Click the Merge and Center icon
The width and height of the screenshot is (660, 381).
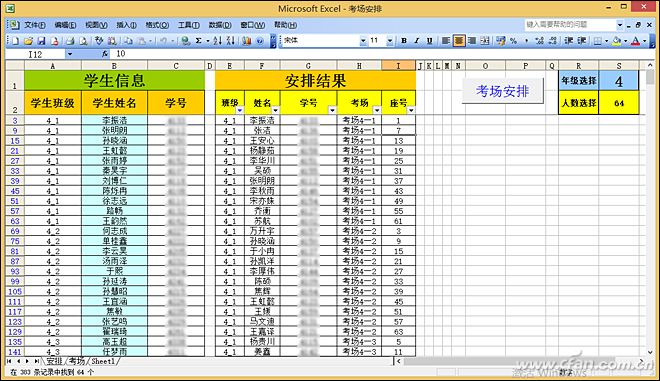coord(485,41)
